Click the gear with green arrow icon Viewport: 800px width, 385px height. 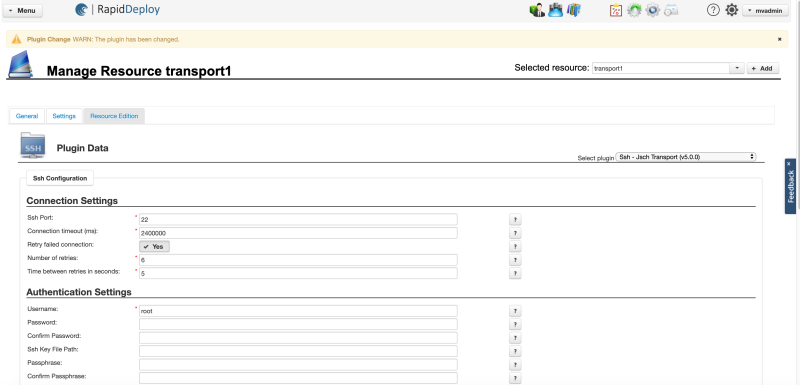tap(634, 10)
